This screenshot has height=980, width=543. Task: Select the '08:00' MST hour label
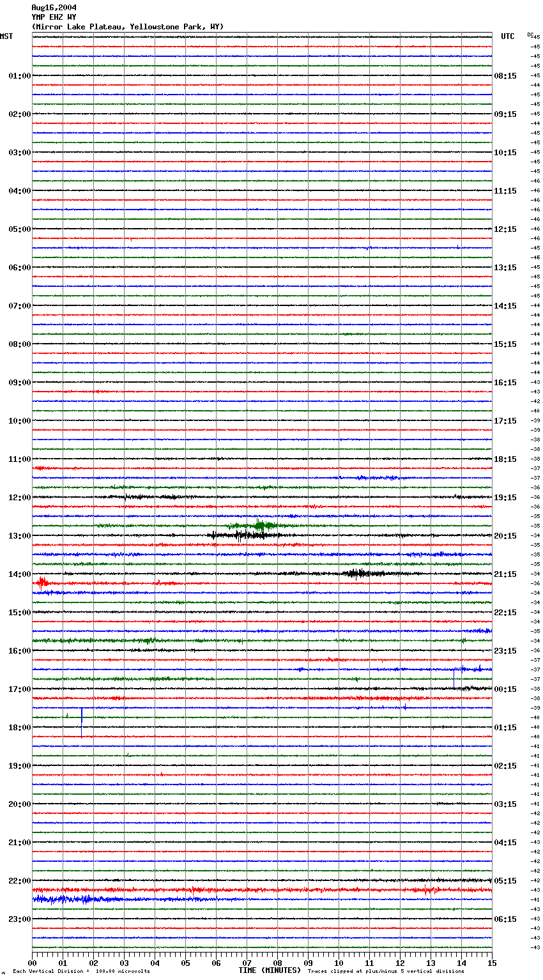pos(20,344)
